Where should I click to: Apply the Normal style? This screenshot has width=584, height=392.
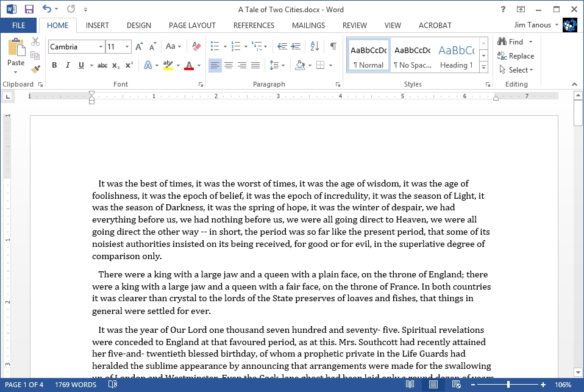pos(368,55)
